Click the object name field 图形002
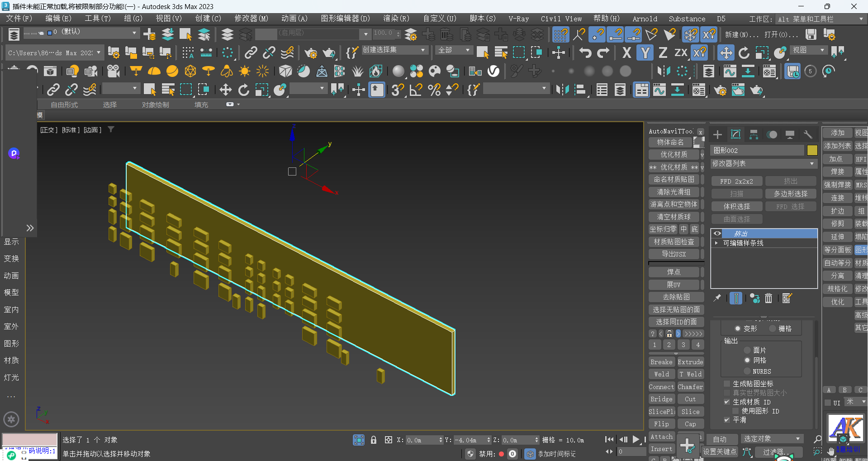This screenshot has width=868, height=461. coord(758,150)
